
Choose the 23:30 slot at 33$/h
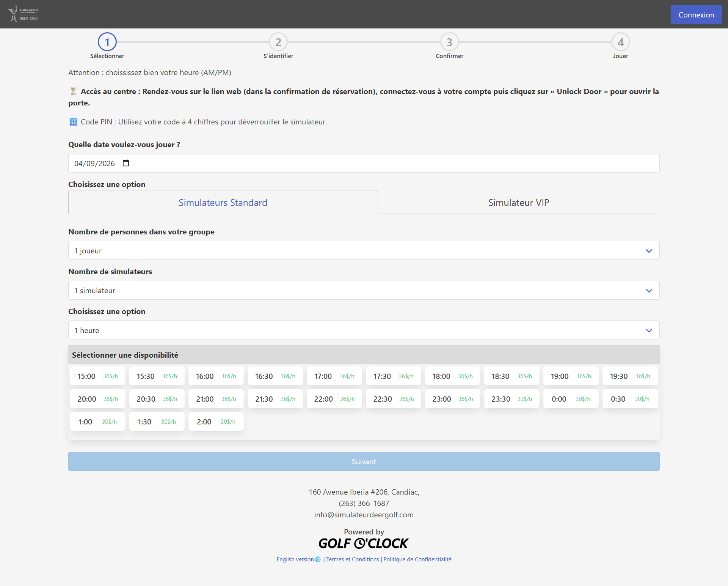pos(511,399)
